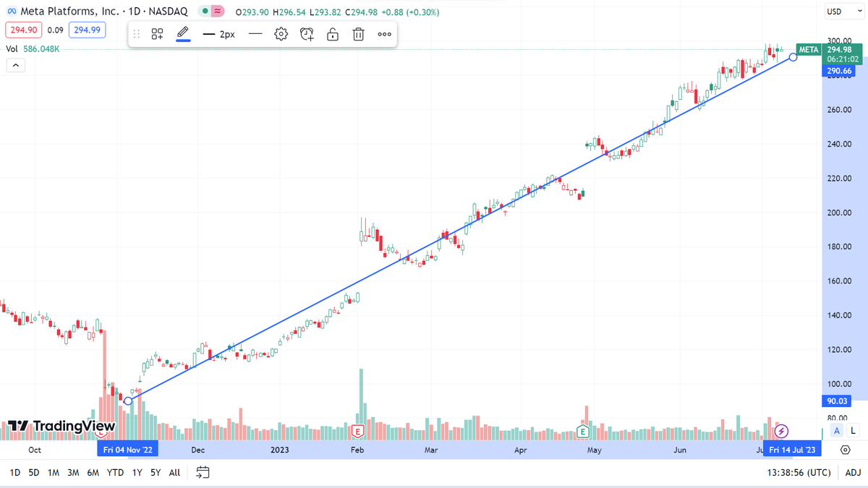The height and width of the screenshot is (488, 868).
Task: Select 5D time range
Action: 34,472
